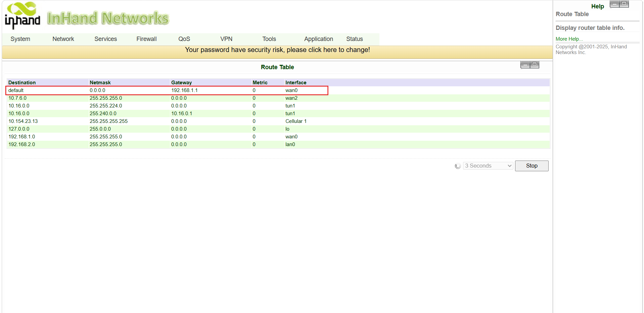
Task: Open the Firewall menu
Action: point(146,39)
